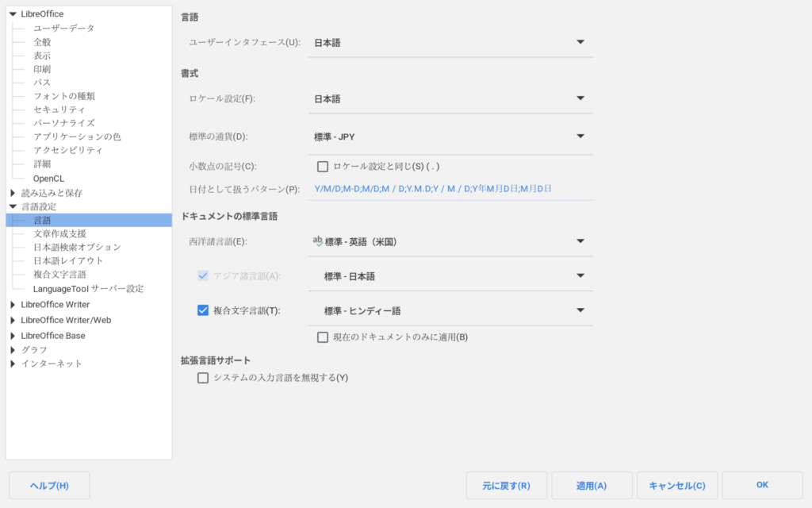Open LanguageTool サーバー設定 page

point(88,289)
